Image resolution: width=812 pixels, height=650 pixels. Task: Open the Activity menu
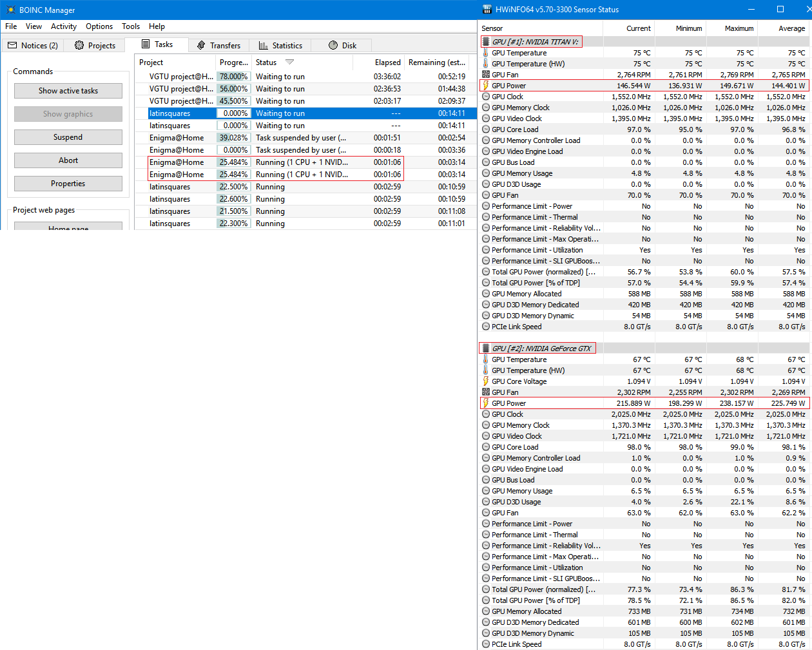[64, 26]
